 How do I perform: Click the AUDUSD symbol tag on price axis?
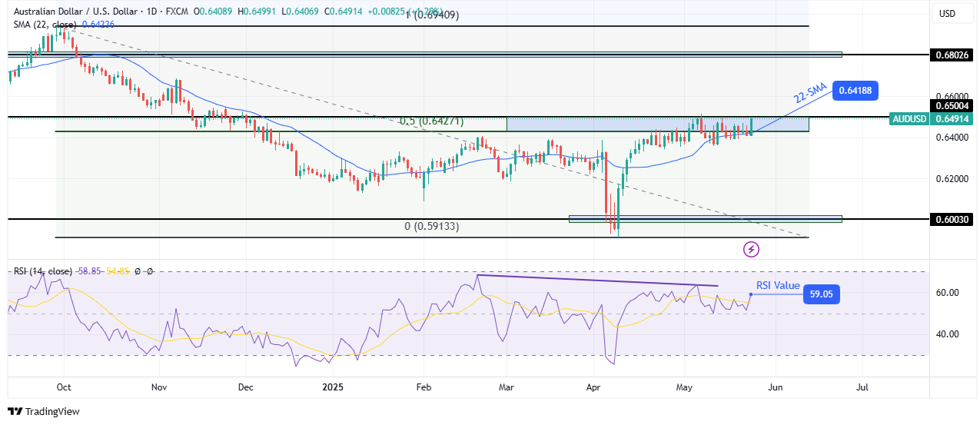pos(910,118)
